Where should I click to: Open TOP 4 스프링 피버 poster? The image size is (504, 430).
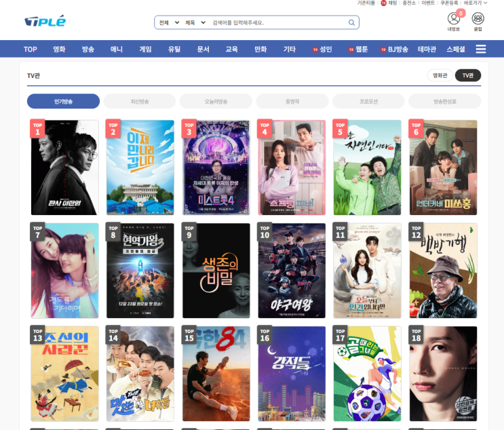(x=292, y=168)
